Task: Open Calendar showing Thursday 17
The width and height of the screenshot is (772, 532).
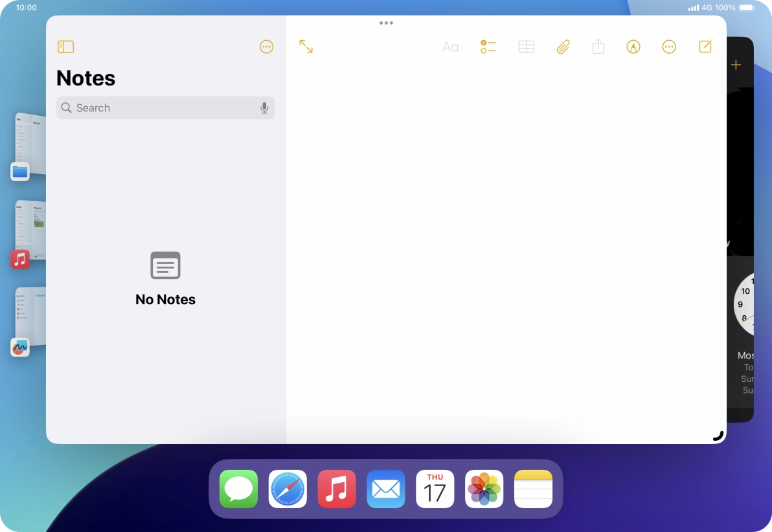Action: [x=435, y=489]
